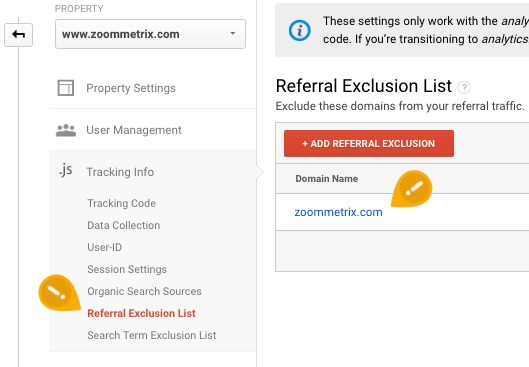The width and height of the screenshot is (529, 367).
Task: Open User Management
Action: (134, 130)
